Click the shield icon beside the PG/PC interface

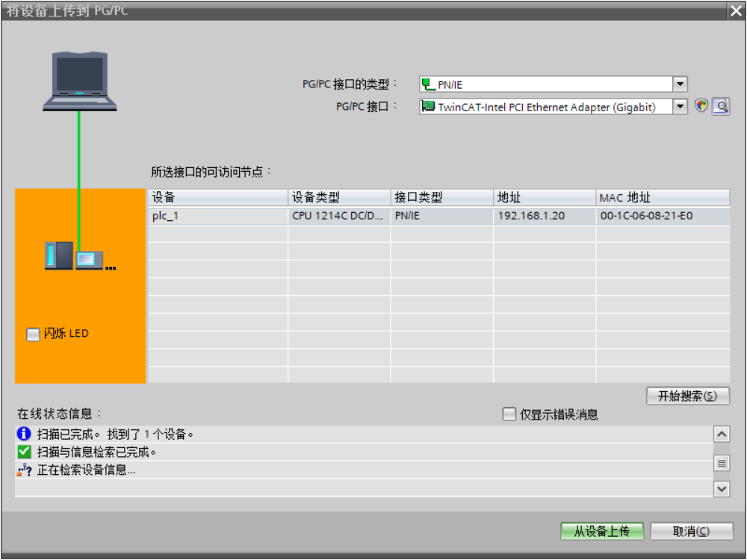point(701,106)
